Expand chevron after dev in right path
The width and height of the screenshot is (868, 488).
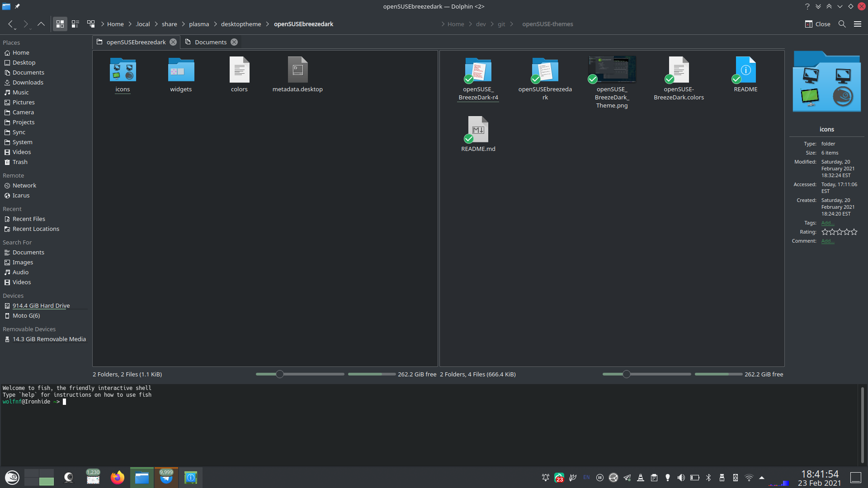(x=492, y=24)
